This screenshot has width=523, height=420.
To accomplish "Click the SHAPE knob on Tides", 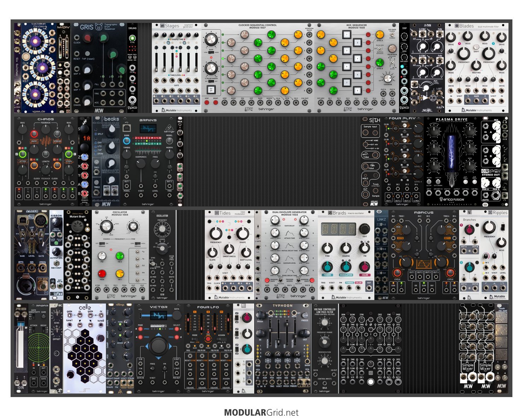I will (x=242, y=234).
